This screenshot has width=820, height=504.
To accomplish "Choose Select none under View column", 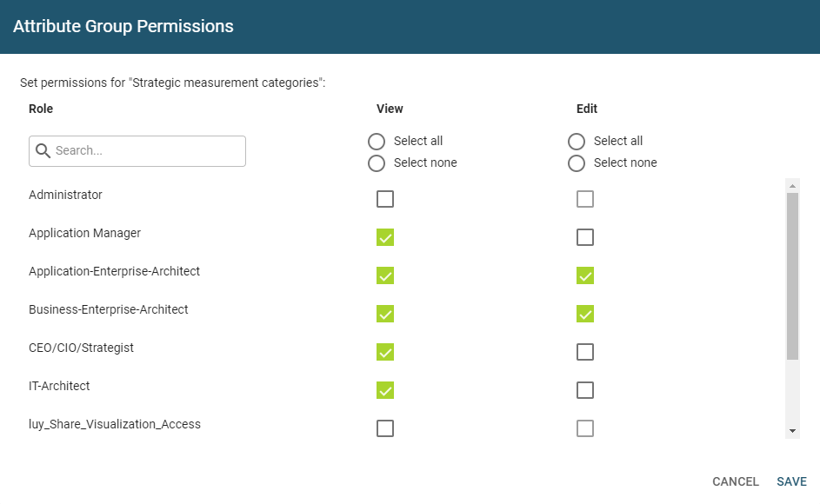I will [377, 163].
